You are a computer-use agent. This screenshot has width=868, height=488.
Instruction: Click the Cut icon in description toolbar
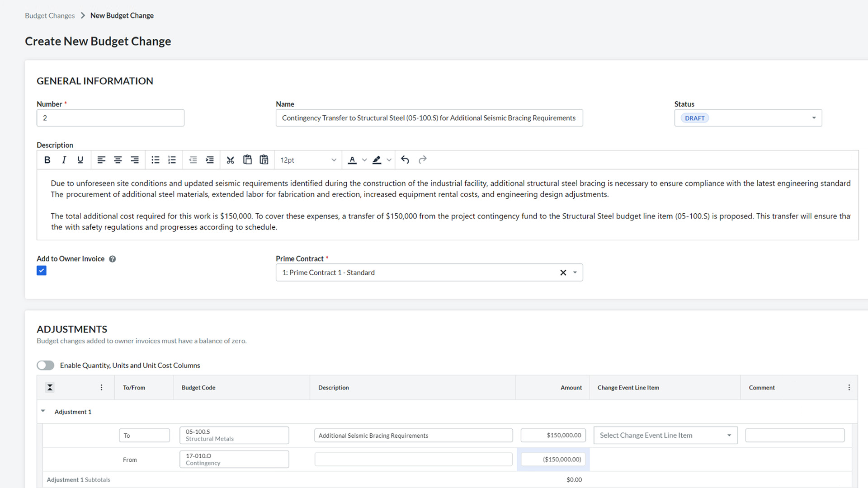231,160
